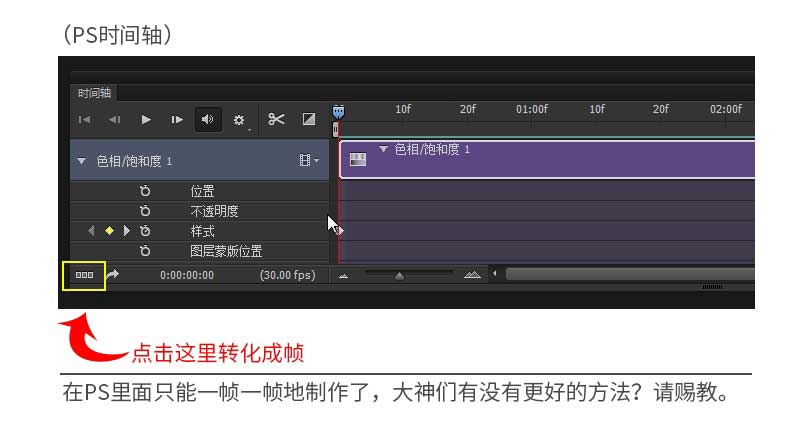800x440 pixels.
Task: Click the first 10f ruler mark
Action: tap(403, 109)
